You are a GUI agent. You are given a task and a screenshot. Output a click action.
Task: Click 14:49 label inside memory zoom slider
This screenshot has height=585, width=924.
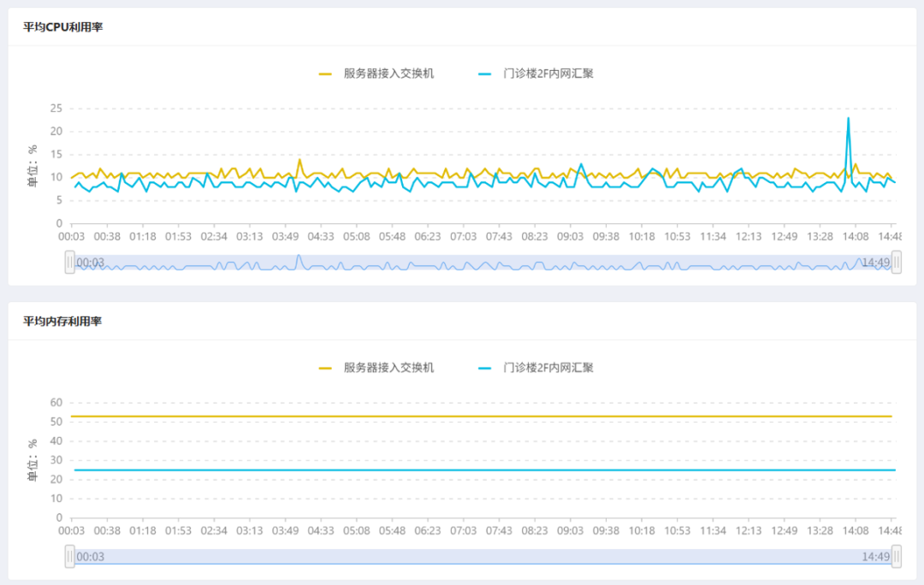(x=876, y=556)
